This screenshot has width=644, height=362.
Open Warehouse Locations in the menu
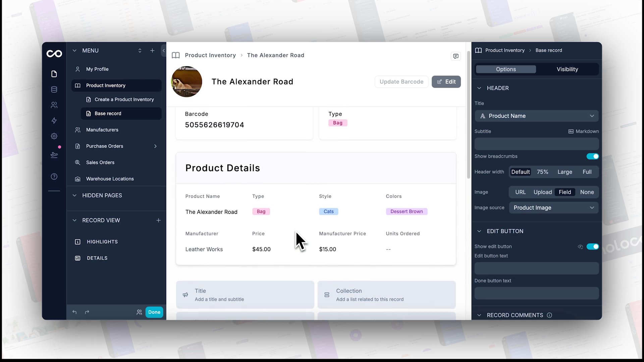click(x=110, y=179)
